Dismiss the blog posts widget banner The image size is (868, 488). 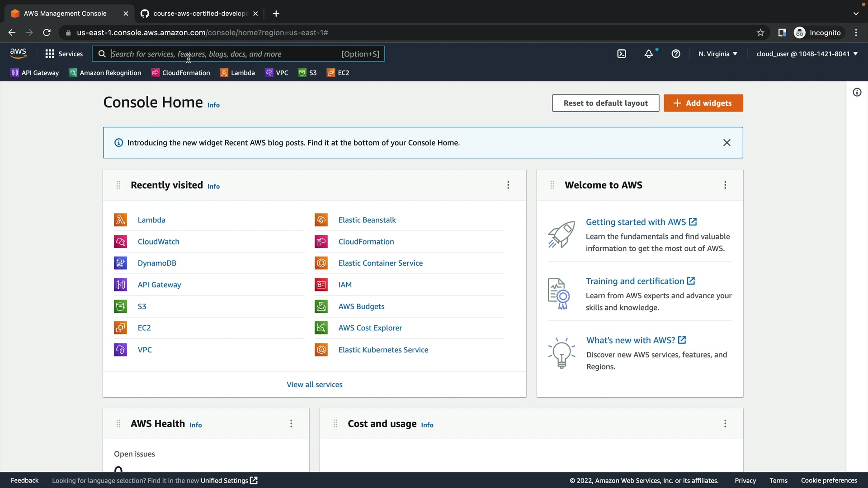tap(726, 143)
